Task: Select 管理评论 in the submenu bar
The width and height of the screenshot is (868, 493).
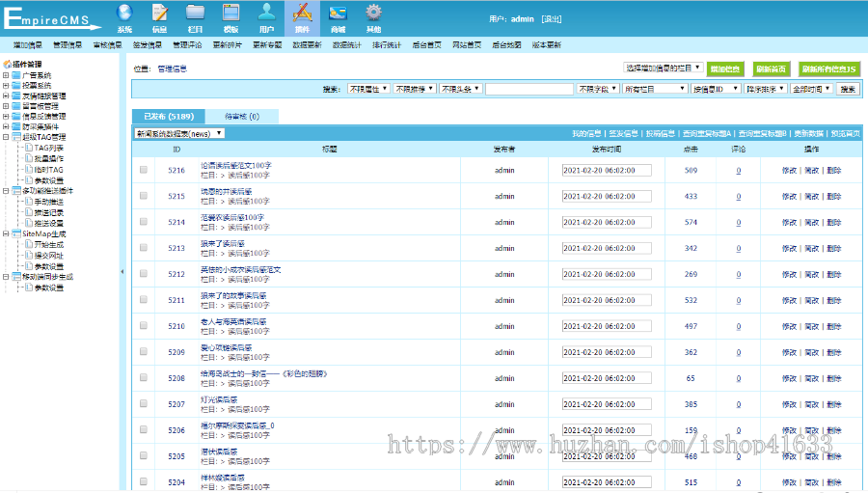Action: (x=187, y=45)
